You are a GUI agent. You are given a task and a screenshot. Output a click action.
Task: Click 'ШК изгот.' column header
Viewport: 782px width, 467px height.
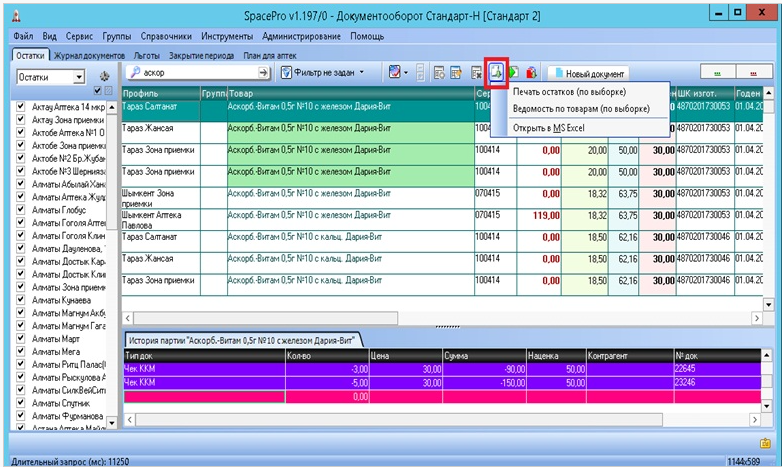click(705, 93)
